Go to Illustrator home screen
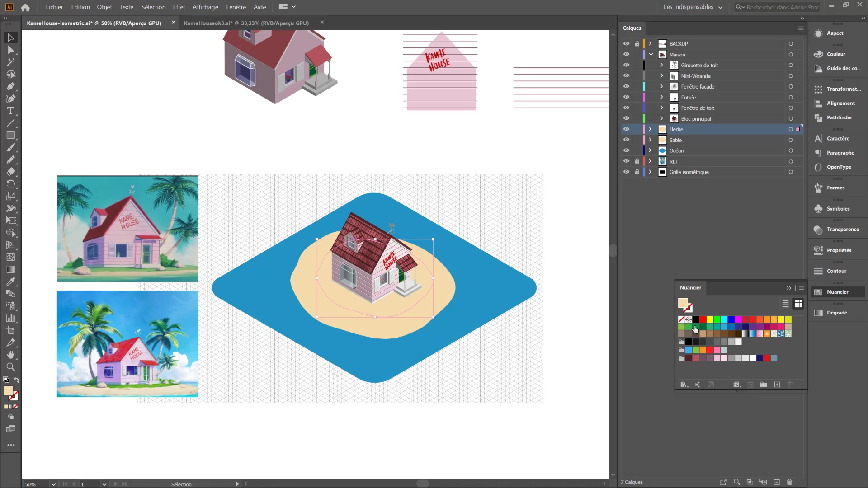The height and width of the screenshot is (488, 868). tap(25, 7)
